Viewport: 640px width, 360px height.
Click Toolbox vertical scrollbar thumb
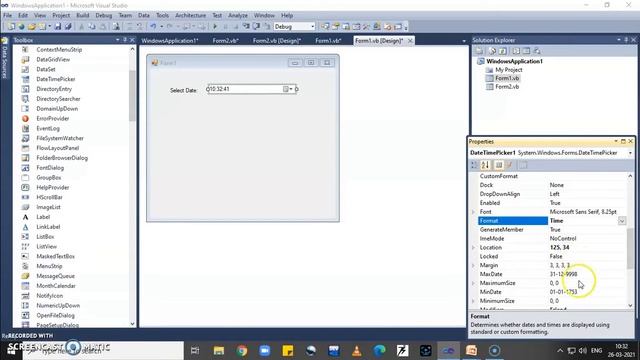click(132, 96)
